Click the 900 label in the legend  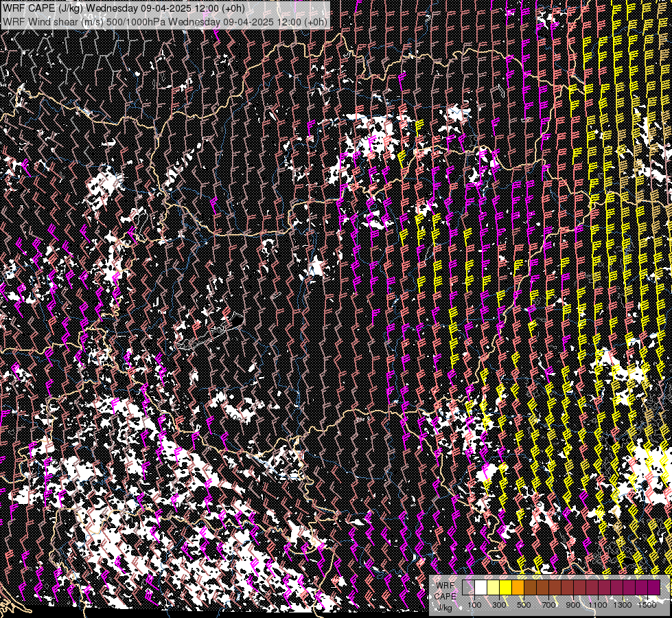pos(573,605)
